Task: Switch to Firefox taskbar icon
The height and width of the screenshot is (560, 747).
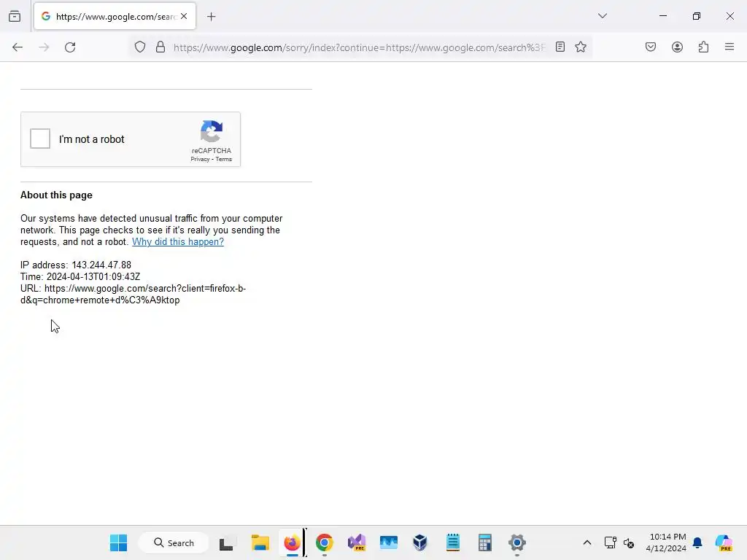Action: coord(292,542)
